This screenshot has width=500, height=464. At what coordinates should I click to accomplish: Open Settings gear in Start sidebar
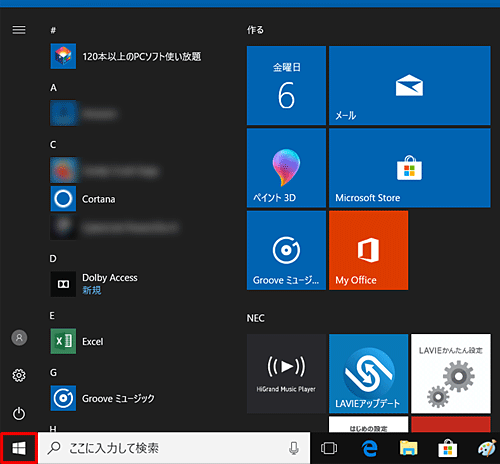click(x=19, y=375)
